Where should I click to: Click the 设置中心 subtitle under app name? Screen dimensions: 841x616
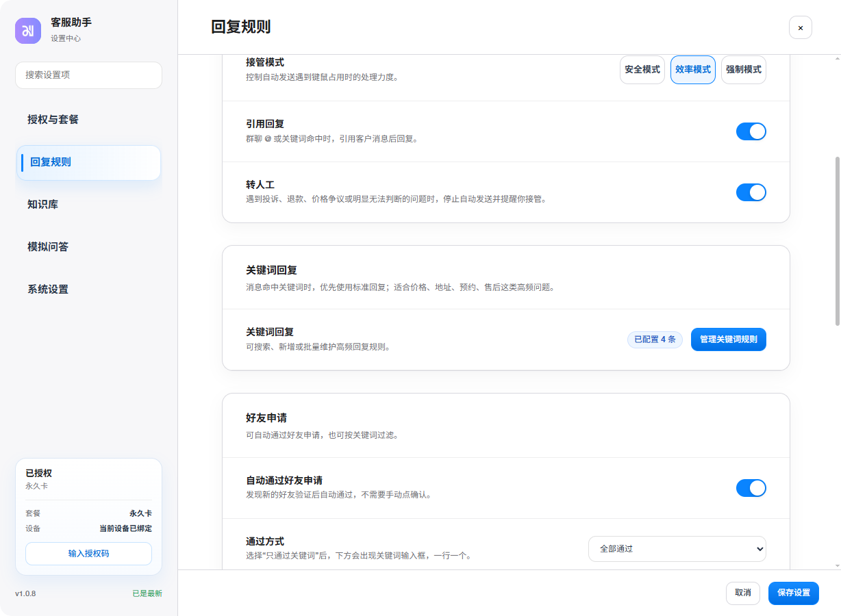click(66, 38)
